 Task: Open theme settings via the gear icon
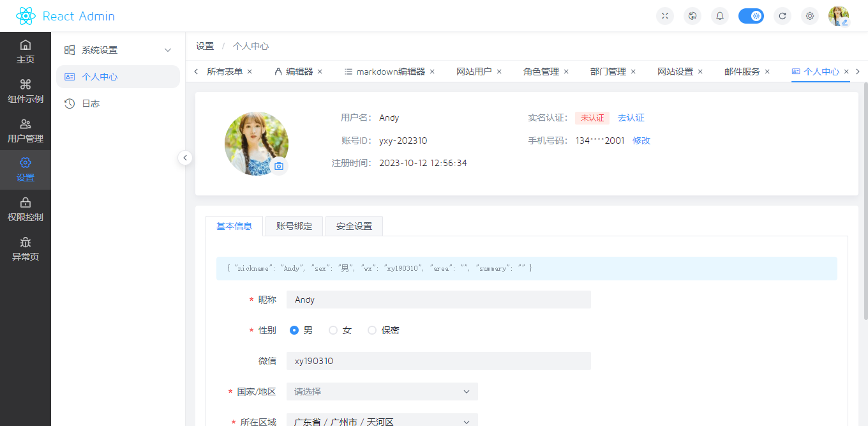pos(809,15)
